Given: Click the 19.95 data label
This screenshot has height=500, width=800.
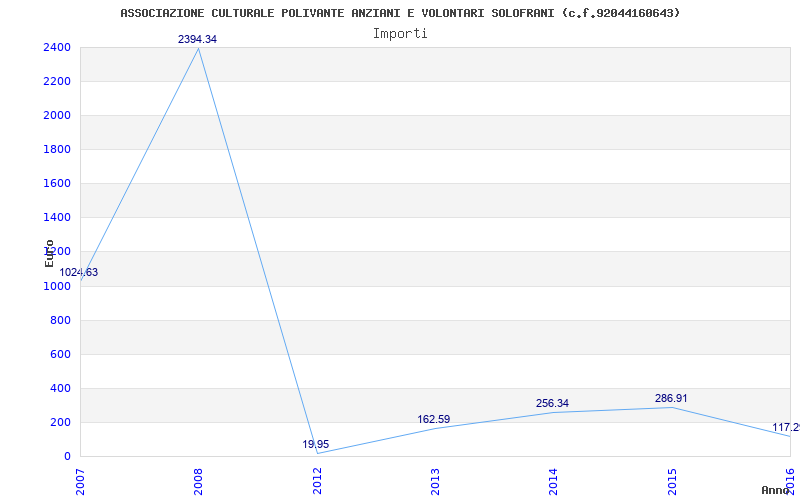Looking at the screenshot, I should click(316, 444).
